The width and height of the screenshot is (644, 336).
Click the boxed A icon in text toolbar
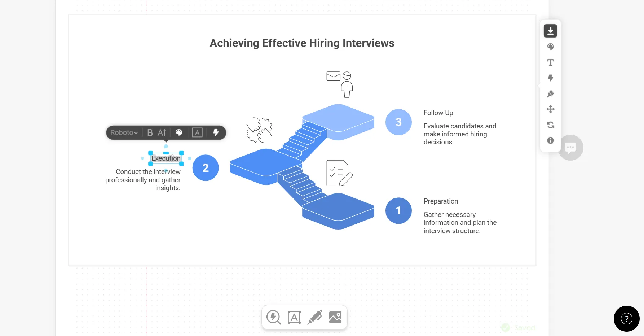point(197,132)
